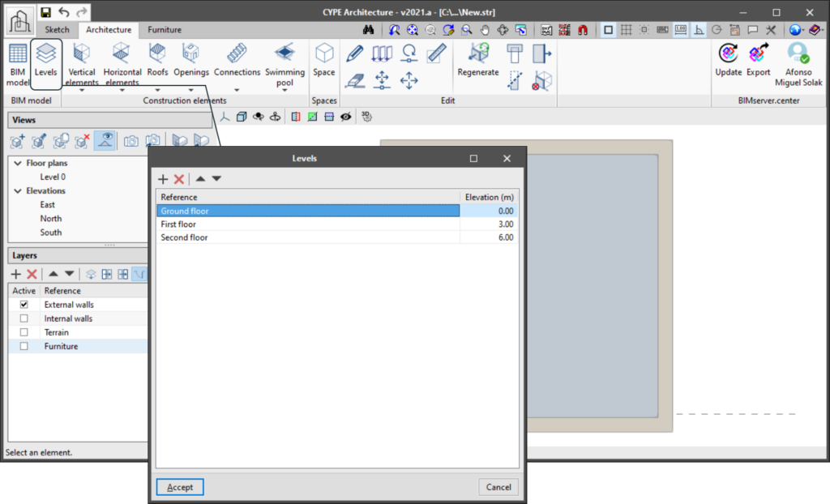Image resolution: width=830 pixels, height=504 pixels.
Task: Add a new level with plus icon
Action: (163, 179)
